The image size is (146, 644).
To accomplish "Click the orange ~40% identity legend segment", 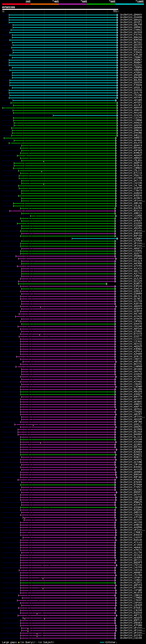I will pos(45,4).
